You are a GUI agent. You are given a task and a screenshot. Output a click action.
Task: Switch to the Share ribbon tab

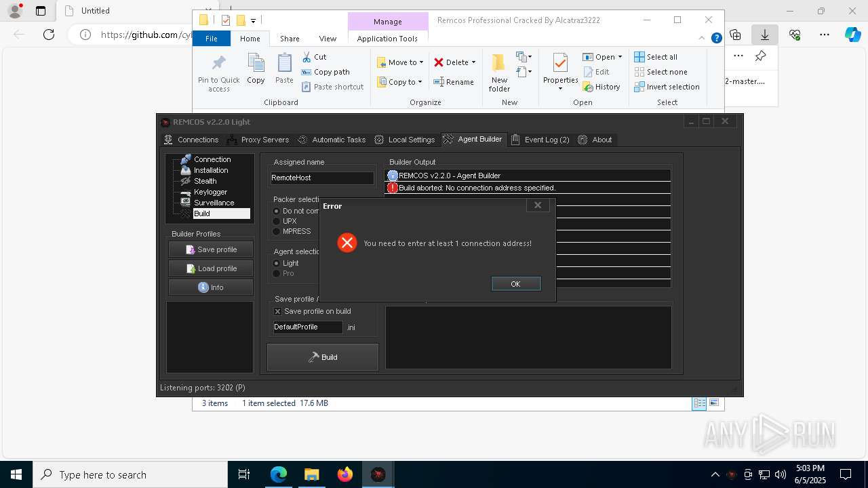pyautogui.click(x=290, y=39)
